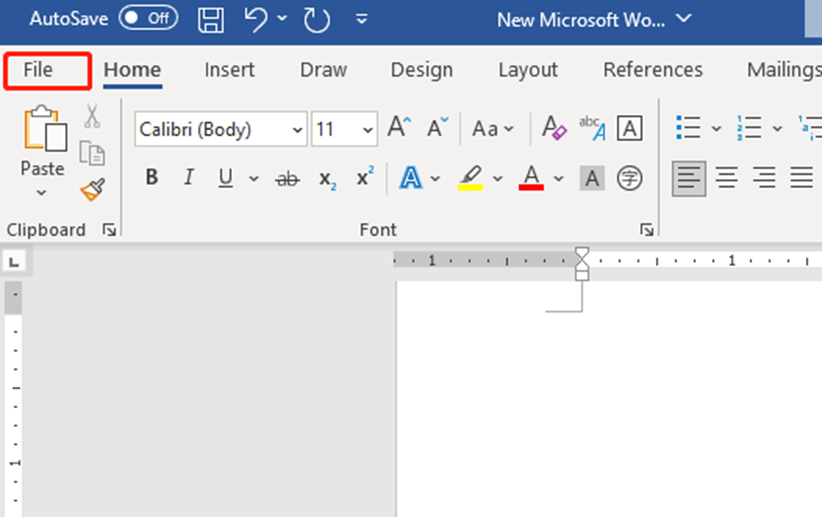Center align the paragraph text
The height and width of the screenshot is (517, 822).
pos(727,178)
